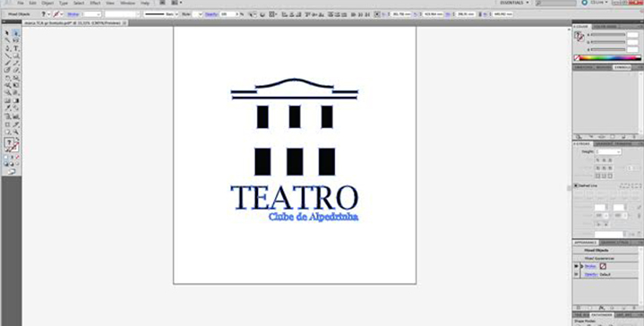644x326 pixels.
Task: Switch to the Pathfinder panel tab
Action: tap(603, 315)
